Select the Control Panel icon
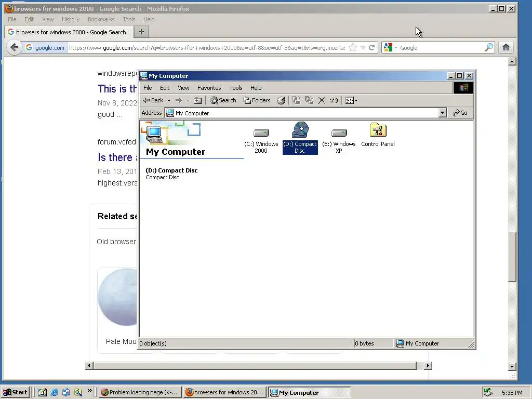 (378, 135)
